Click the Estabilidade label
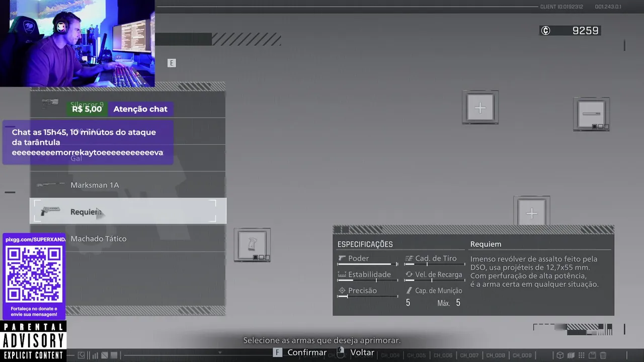The image size is (644, 362). coord(369,275)
